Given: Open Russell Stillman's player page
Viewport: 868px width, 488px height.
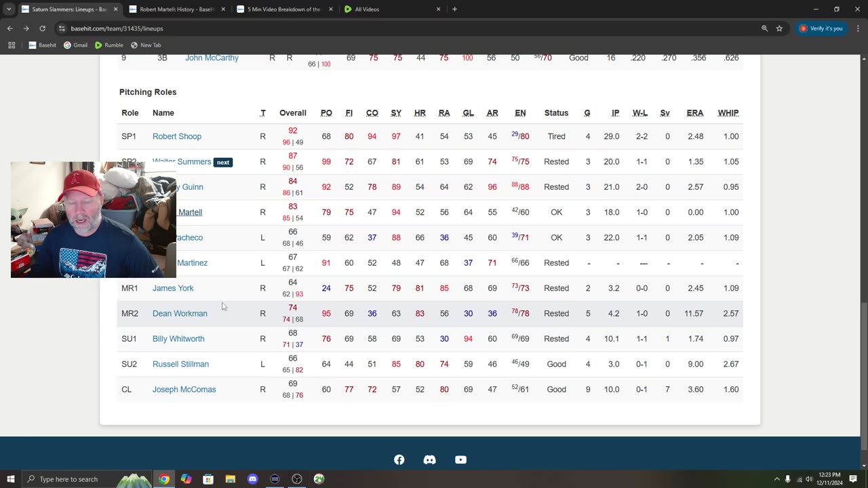Looking at the screenshot, I should [180, 364].
